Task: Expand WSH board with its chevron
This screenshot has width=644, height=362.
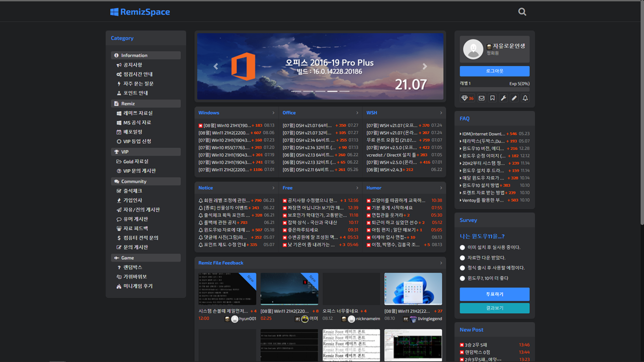Action: [441, 113]
